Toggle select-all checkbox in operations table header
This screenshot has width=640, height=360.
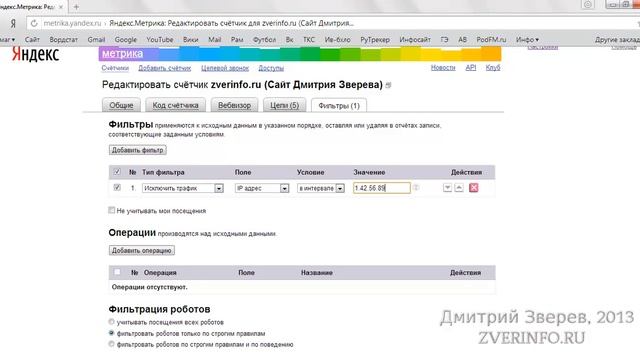click(x=117, y=272)
